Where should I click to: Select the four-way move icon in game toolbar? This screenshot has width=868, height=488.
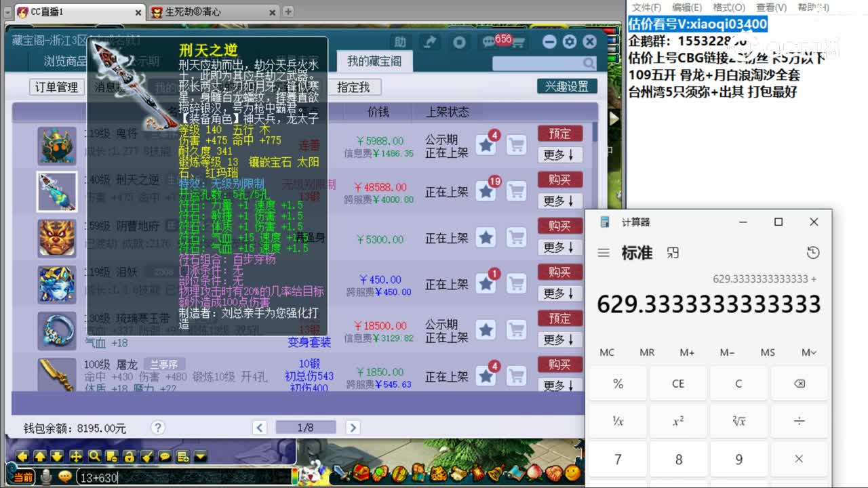point(76,456)
